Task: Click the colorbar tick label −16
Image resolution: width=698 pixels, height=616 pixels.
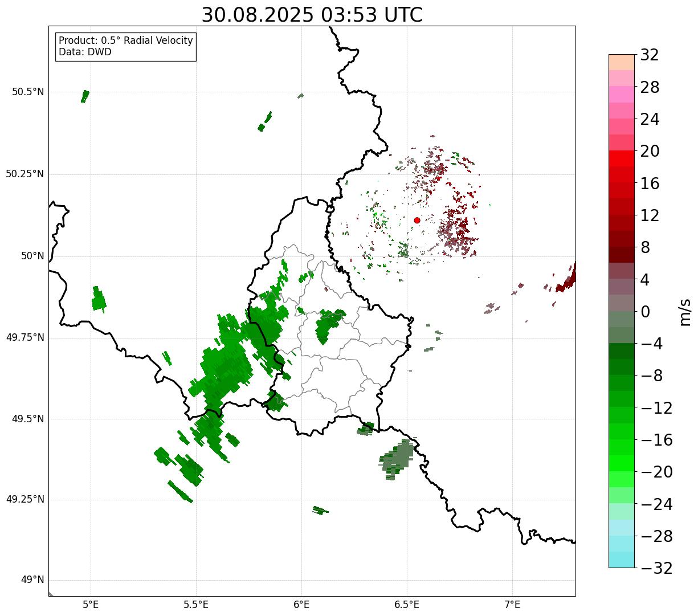Action: click(656, 440)
